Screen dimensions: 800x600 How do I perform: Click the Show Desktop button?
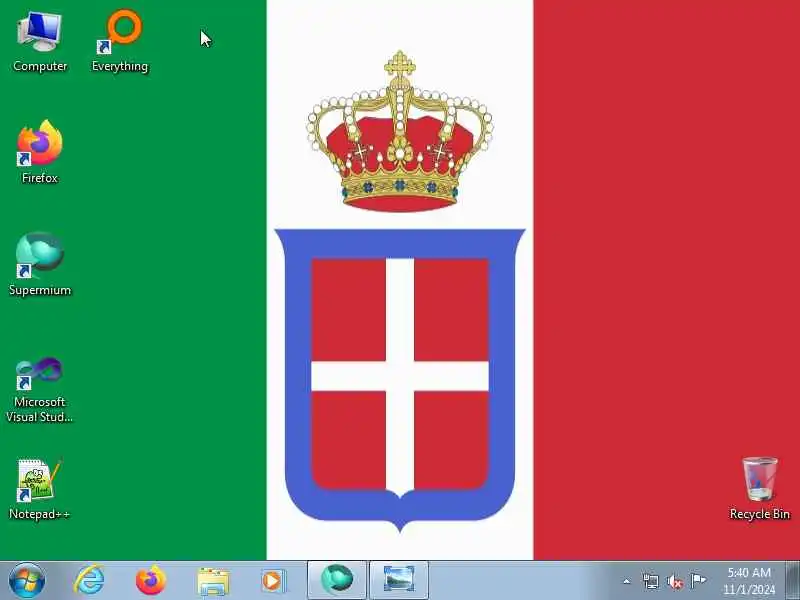coord(792,581)
